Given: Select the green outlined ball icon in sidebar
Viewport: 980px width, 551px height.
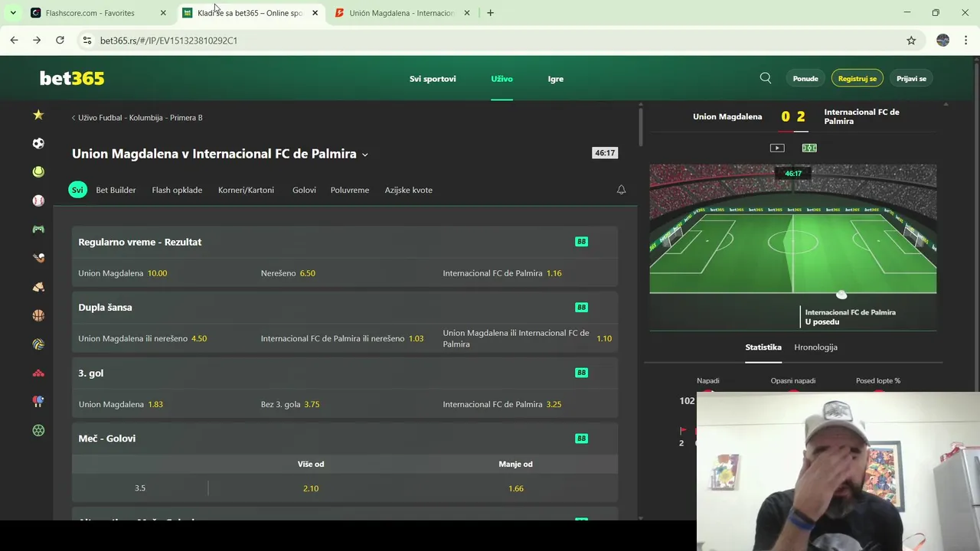Looking at the screenshot, I should coord(38,430).
